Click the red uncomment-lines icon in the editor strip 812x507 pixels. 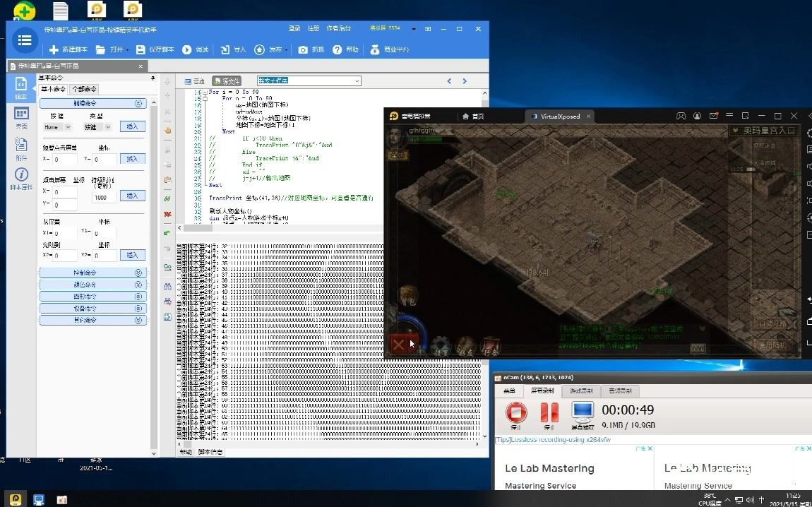pos(167,214)
